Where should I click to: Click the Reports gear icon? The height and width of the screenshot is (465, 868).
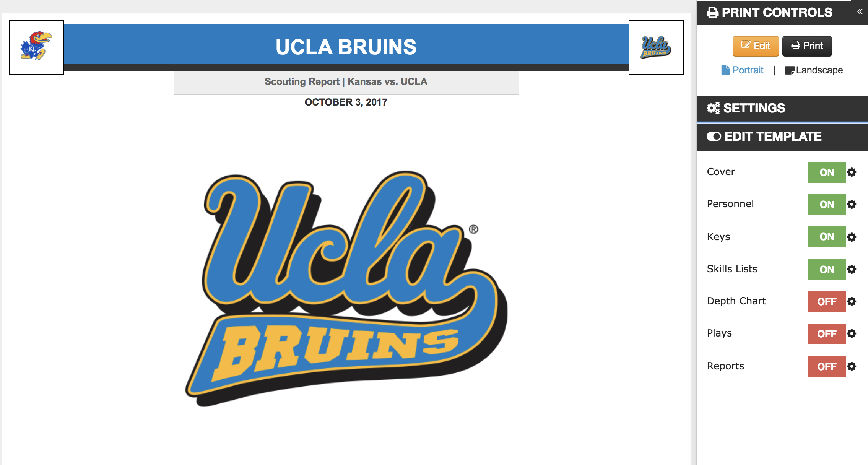(852, 366)
